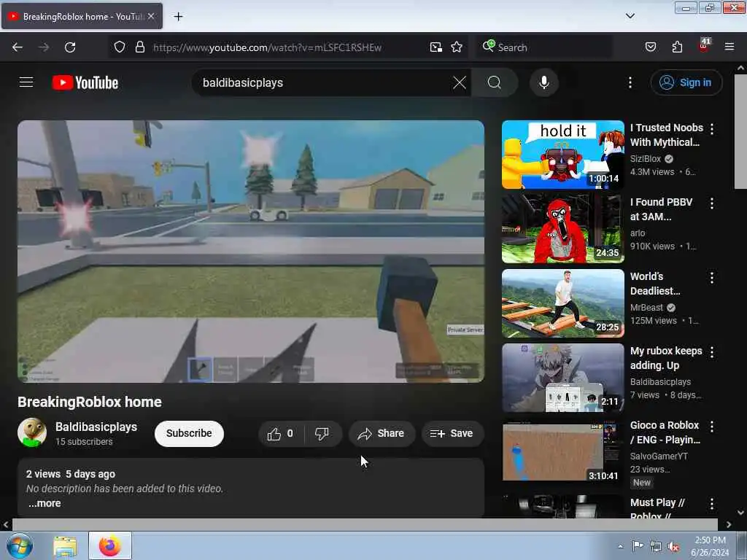Share the BreakingRoblox home video
The image size is (747, 560).
coord(382,433)
